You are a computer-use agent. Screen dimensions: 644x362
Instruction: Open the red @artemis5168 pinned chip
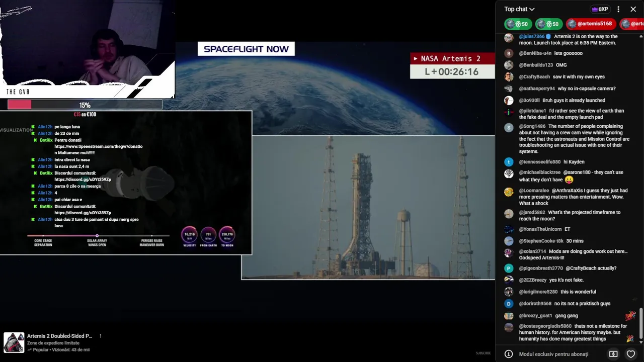click(x=590, y=24)
